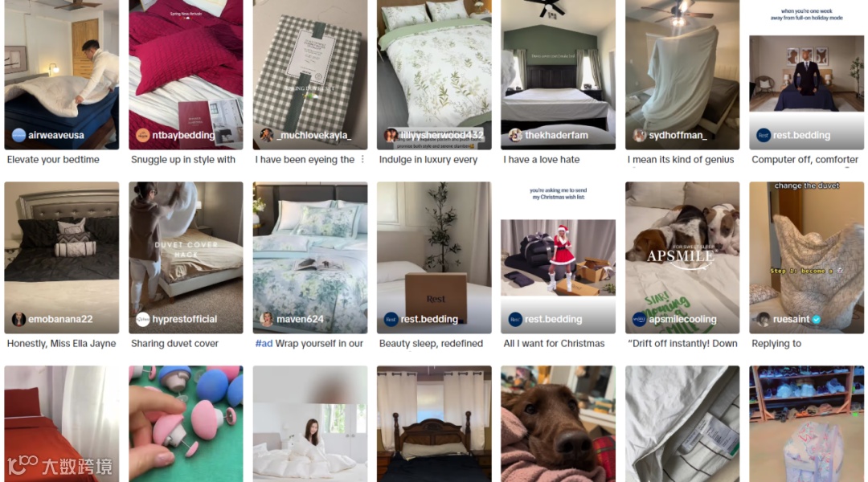Open ntbaybedding avatar icon
Image resolution: width=868 pixels, height=482 pixels.
pyautogui.click(x=143, y=135)
